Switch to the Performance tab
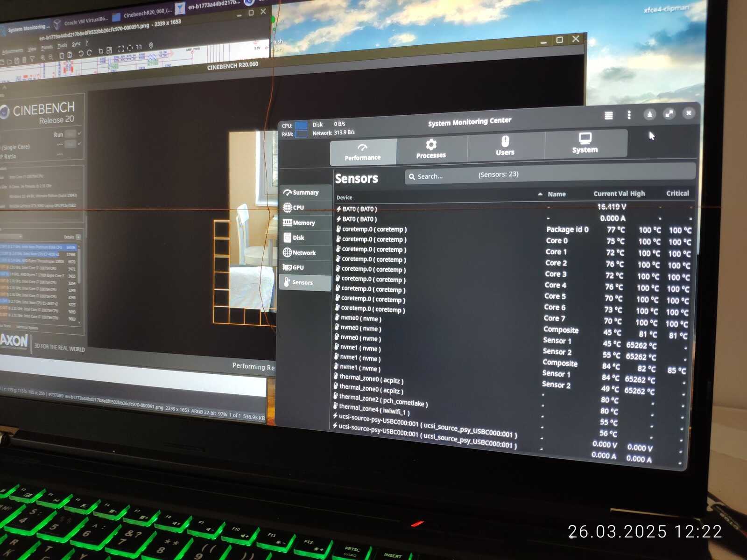 click(x=363, y=152)
